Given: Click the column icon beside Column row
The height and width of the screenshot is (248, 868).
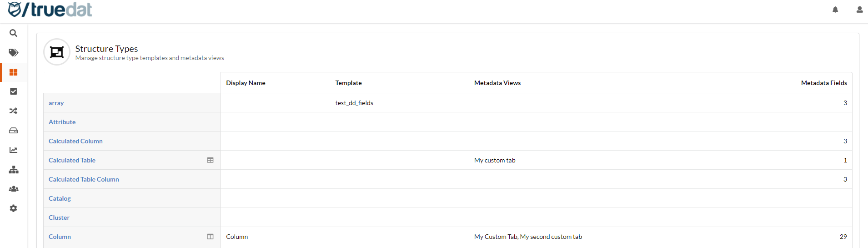Looking at the screenshot, I should (x=210, y=237).
